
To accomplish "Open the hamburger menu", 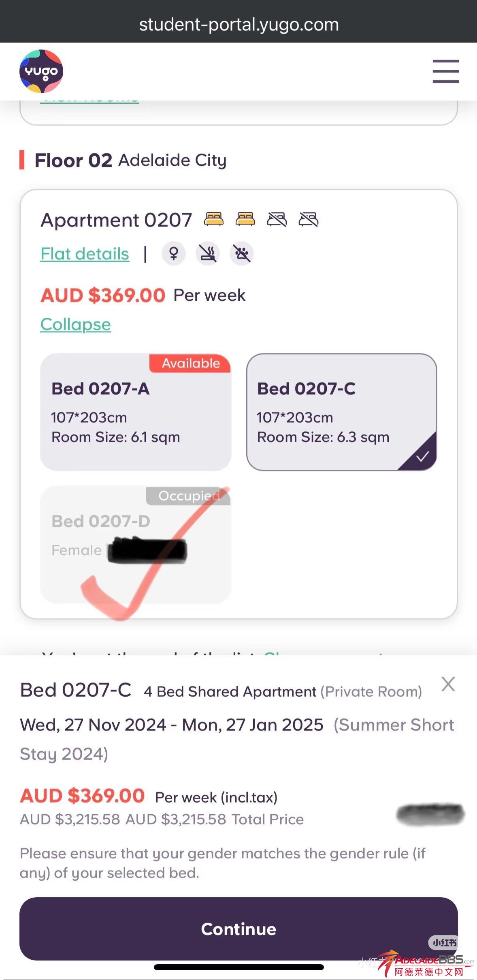I will point(445,71).
